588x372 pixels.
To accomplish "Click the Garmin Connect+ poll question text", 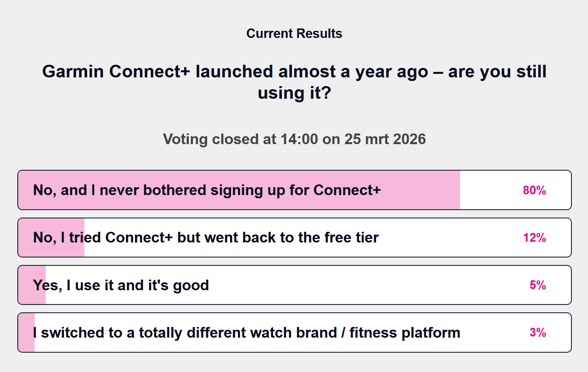I will (x=294, y=82).
